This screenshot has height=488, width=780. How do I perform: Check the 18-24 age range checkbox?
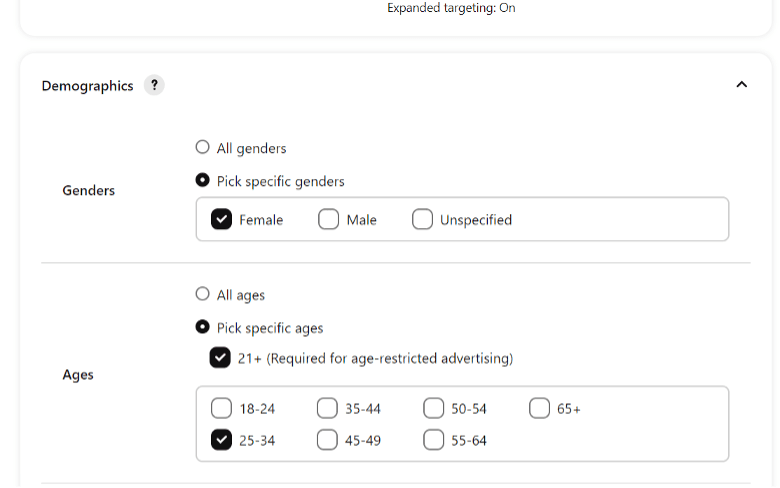click(x=221, y=408)
